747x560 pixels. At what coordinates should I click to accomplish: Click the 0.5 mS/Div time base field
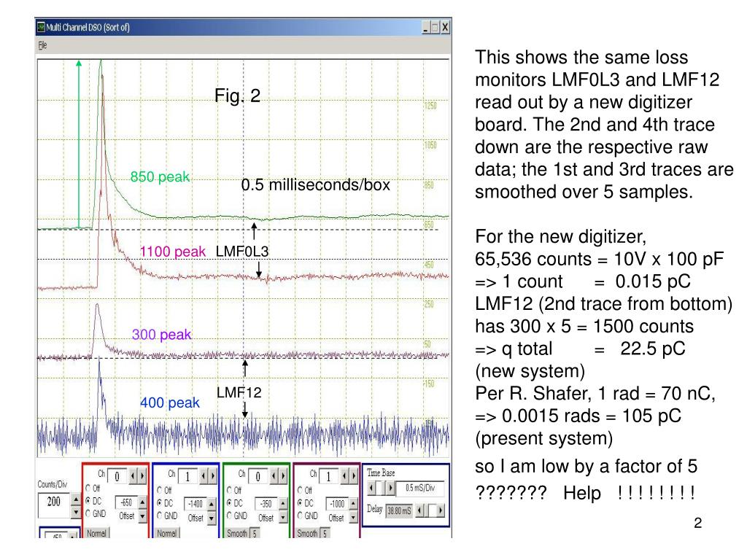pyautogui.click(x=420, y=489)
